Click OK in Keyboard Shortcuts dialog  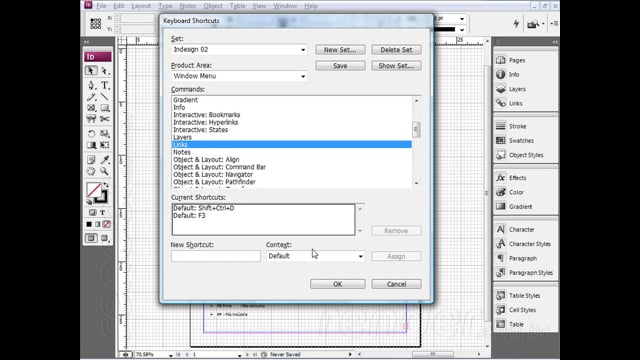(x=338, y=284)
